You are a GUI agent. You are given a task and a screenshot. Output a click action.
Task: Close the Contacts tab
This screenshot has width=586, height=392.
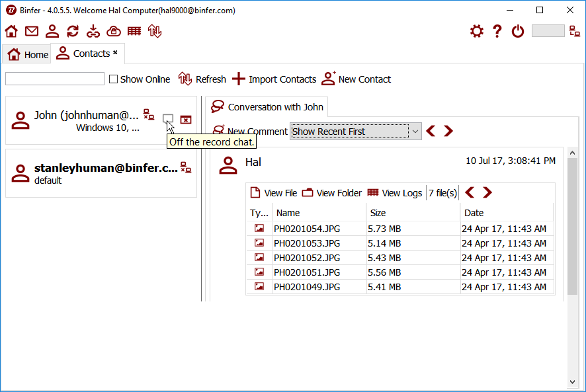(116, 52)
